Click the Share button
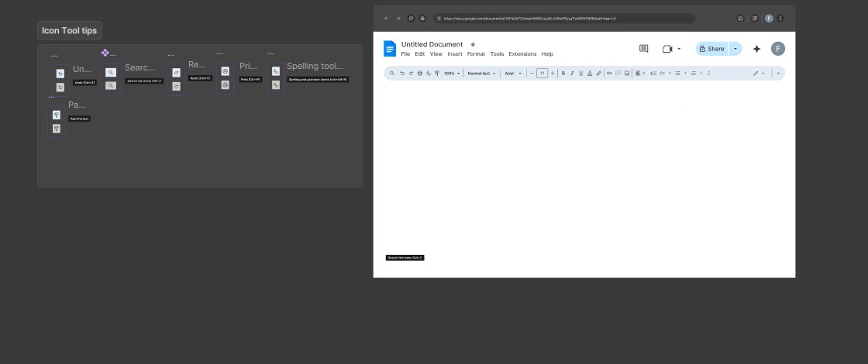 click(x=712, y=49)
